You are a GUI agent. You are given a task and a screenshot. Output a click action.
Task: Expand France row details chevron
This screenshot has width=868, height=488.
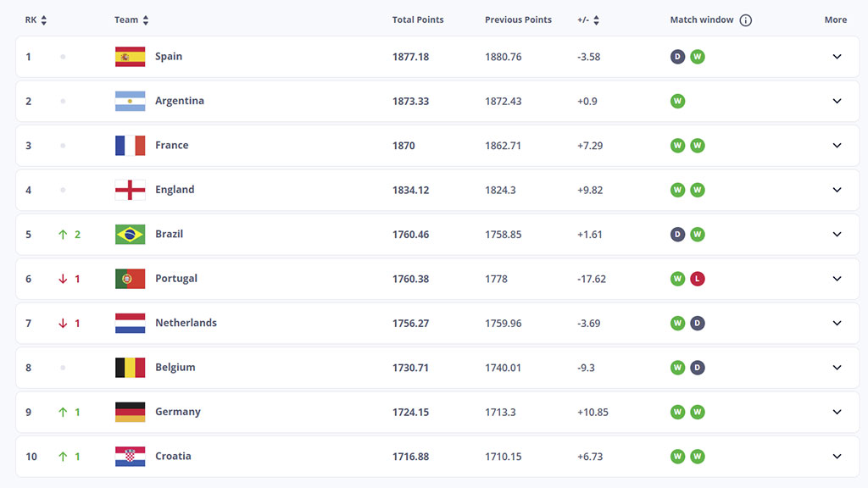tap(837, 146)
